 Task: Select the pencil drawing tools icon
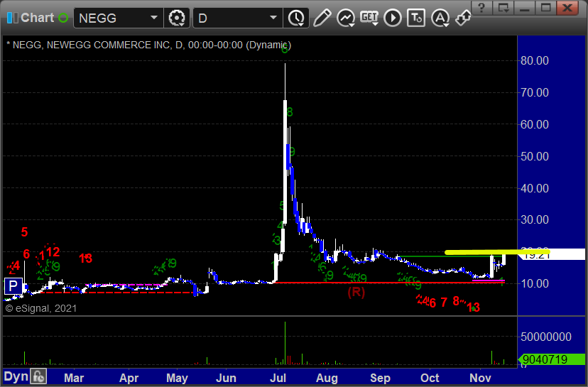(322, 18)
